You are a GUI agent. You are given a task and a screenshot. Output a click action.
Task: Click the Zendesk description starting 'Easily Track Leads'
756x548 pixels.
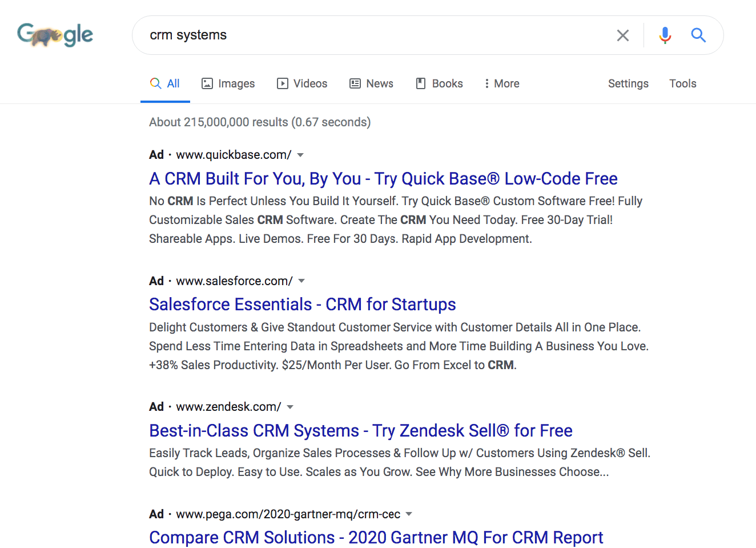pyautogui.click(x=400, y=463)
